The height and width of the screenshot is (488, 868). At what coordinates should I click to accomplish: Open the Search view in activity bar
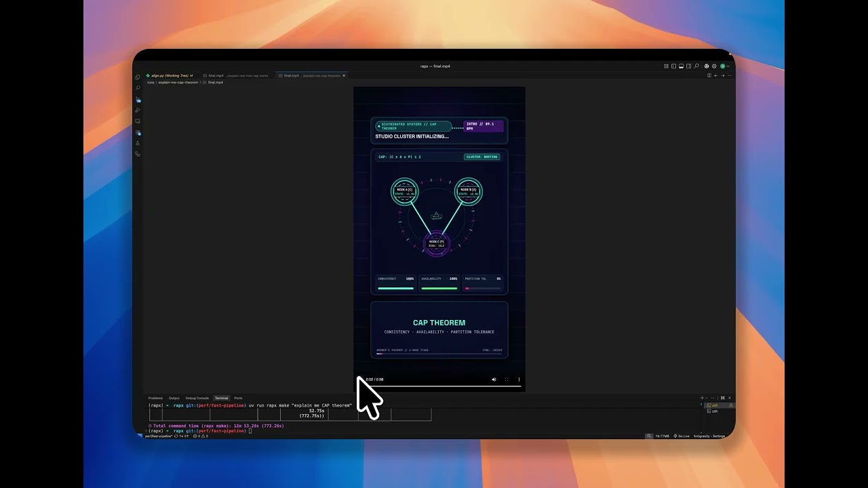[x=138, y=88]
